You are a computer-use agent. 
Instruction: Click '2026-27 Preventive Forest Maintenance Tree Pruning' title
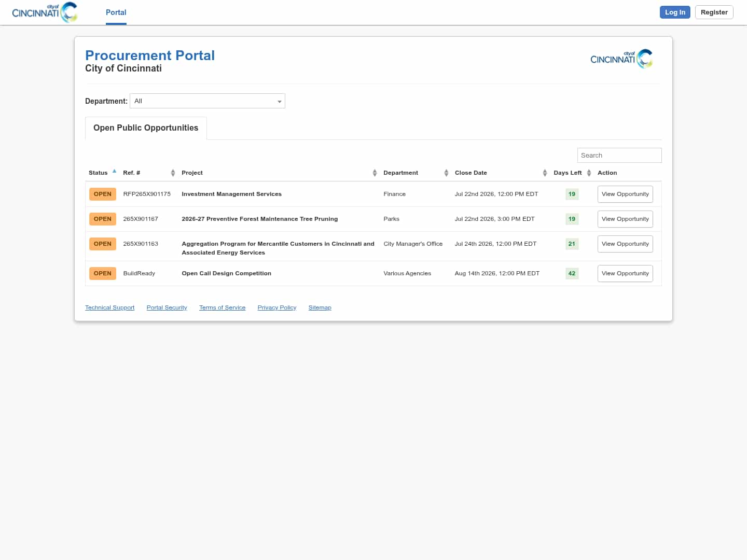click(259, 219)
